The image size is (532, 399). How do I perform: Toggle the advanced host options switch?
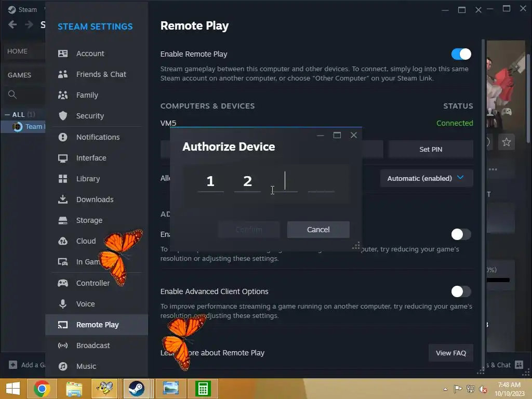click(461, 234)
